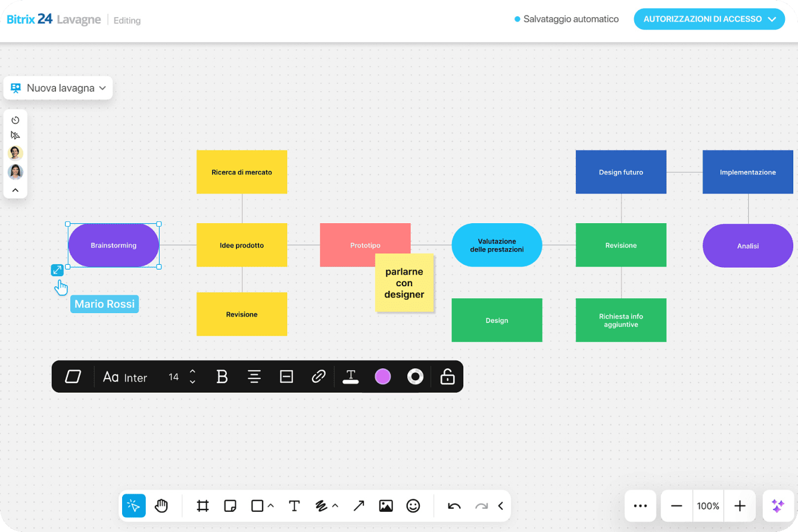Open the Nuova lavagna dropdown
The width and height of the screenshot is (798, 532).
[x=58, y=88]
